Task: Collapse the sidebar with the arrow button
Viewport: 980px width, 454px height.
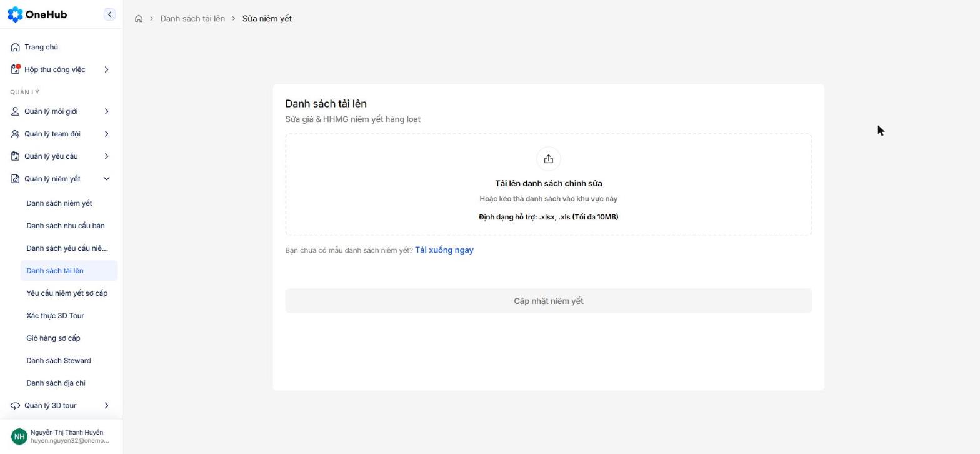Action: (109, 14)
